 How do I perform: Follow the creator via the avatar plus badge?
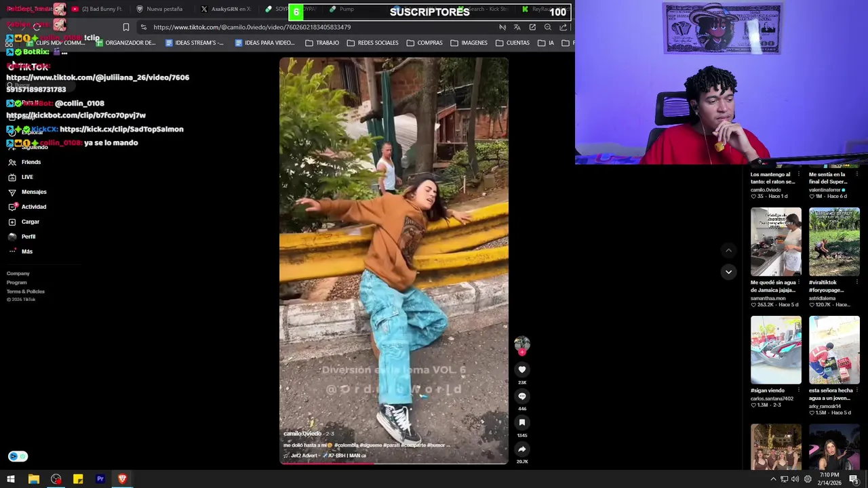click(x=522, y=352)
